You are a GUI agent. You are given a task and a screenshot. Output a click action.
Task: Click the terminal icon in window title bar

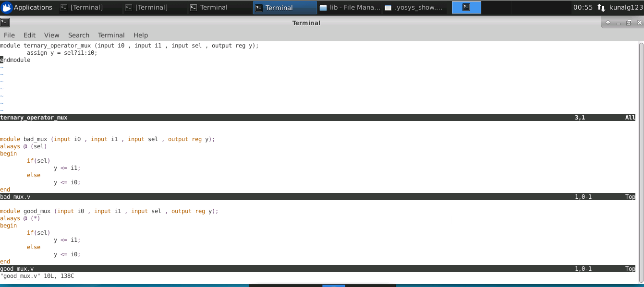pyautogui.click(x=5, y=22)
